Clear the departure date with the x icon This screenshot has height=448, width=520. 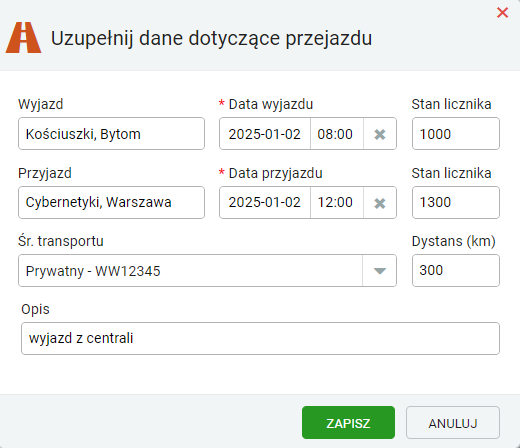(x=380, y=134)
